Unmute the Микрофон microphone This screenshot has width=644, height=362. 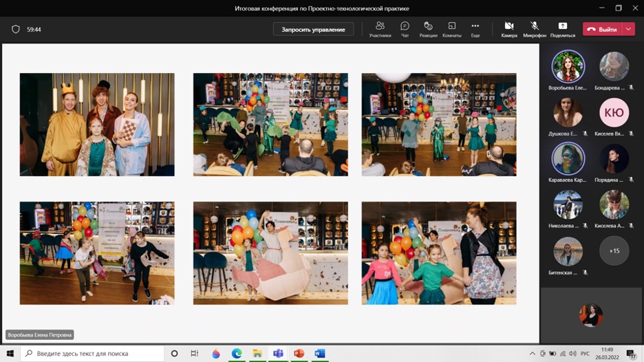point(534,29)
